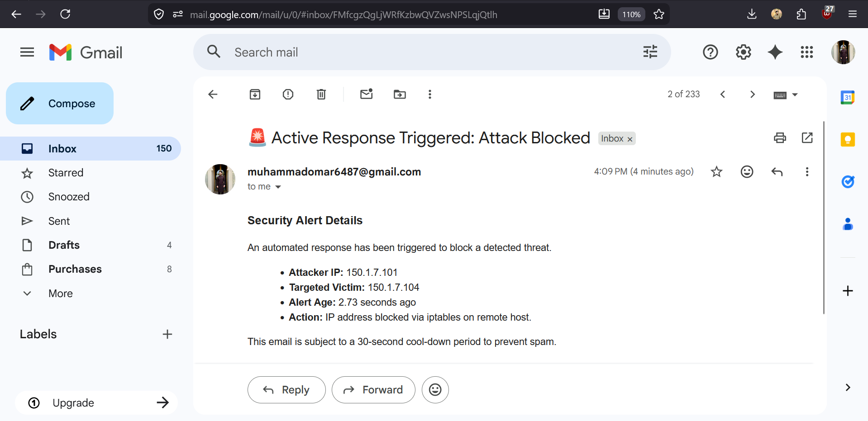Screen dimensions: 868x421
Task: Compose a new email
Action: (60, 104)
